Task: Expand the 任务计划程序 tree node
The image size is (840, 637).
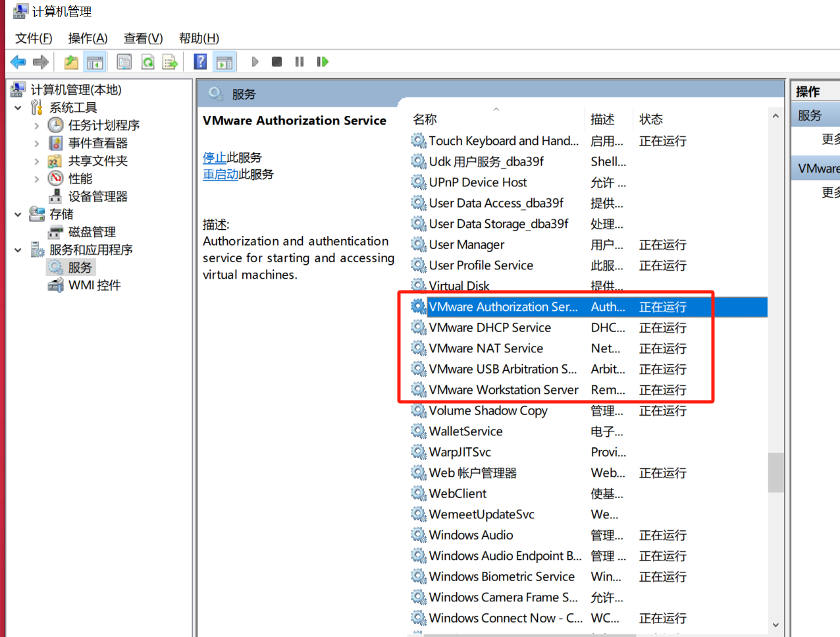Action: (x=36, y=125)
